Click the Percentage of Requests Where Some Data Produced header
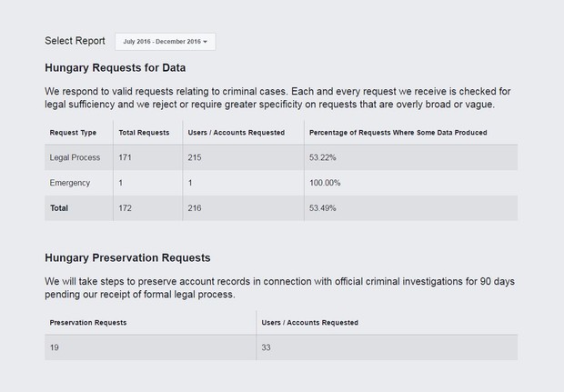Image resolution: width=564 pixels, height=392 pixels. (x=398, y=133)
